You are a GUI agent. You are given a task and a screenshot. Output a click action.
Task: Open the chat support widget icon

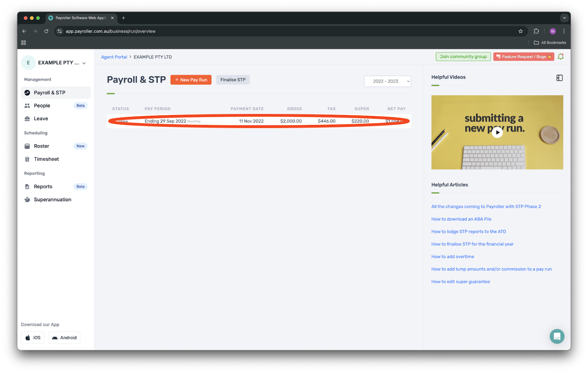click(557, 336)
